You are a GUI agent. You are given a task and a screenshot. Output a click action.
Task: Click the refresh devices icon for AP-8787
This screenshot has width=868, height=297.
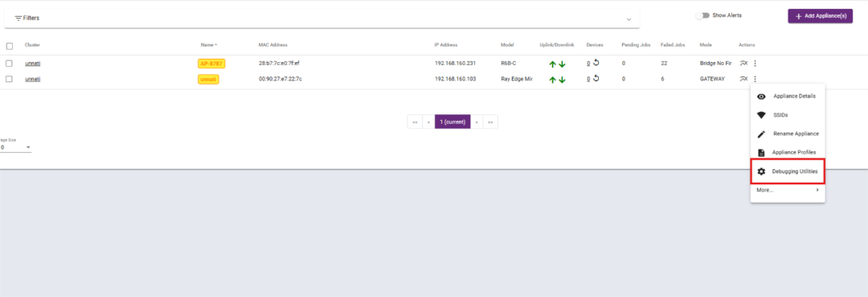(x=596, y=63)
